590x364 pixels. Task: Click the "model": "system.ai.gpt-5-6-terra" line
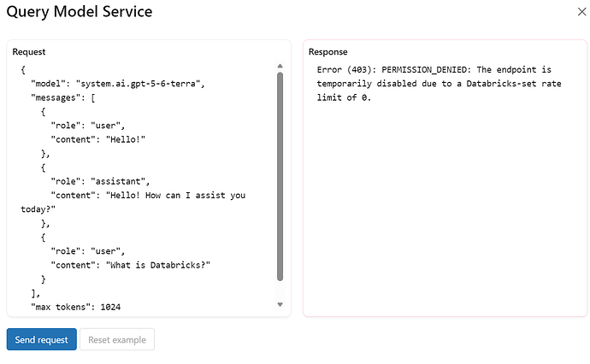pos(118,84)
